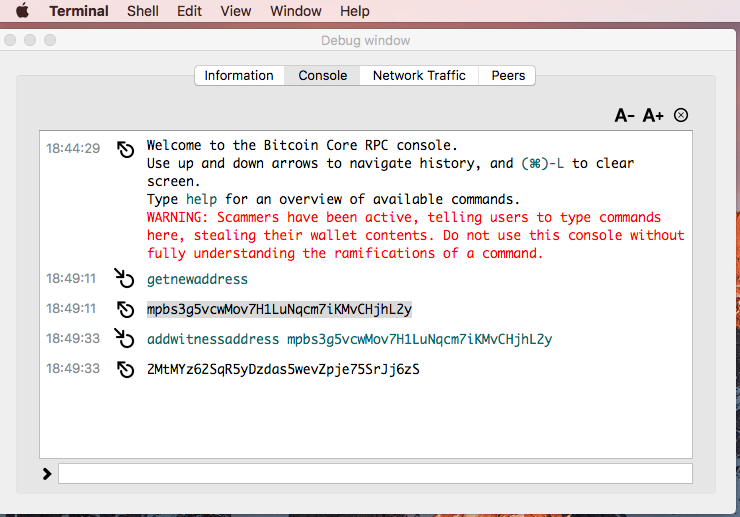The image size is (740, 517).
Task: Open the Peers tab
Action: (508, 76)
